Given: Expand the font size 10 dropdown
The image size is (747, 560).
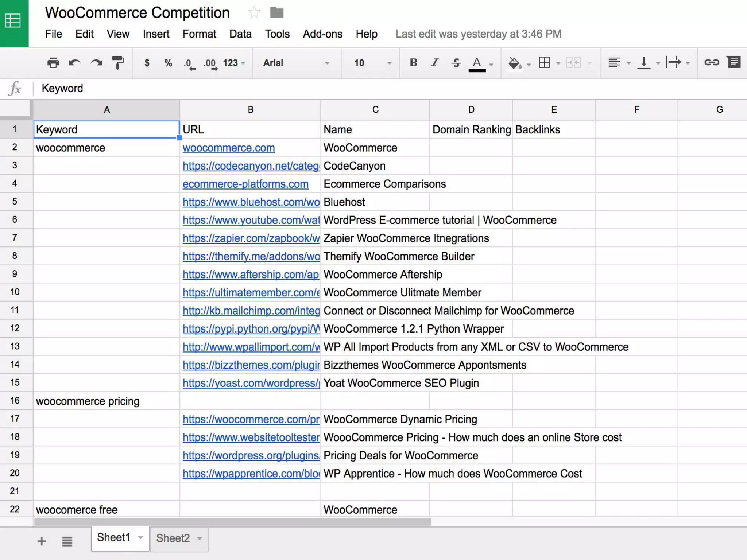Looking at the screenshot, I should tap(372, 63).
